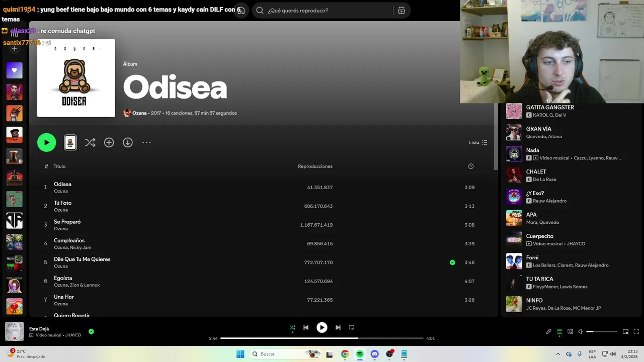Screen dimensions: 644x362
Task: Click the Windows Start button
Action: (x=240, y=354)
